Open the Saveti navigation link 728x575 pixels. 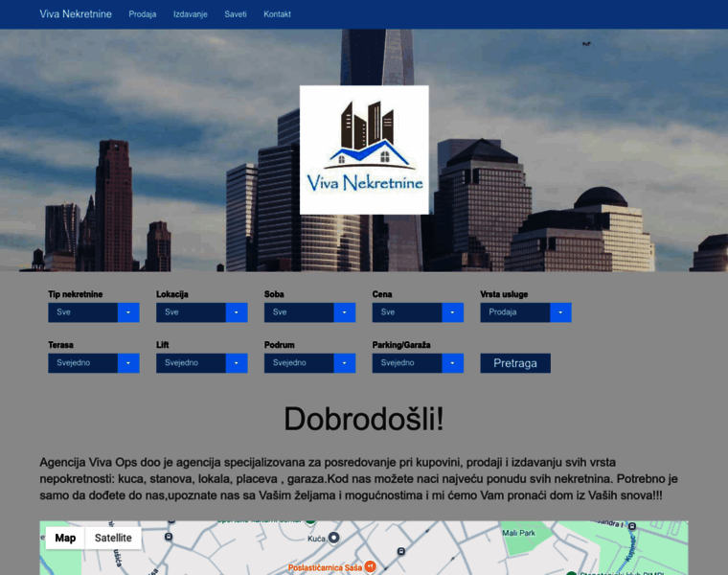pyautogui.click(x=236, y=14)
